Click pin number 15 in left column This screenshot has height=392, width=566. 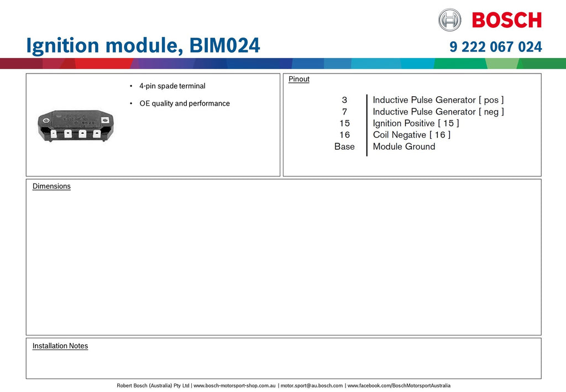coord(344,123)
